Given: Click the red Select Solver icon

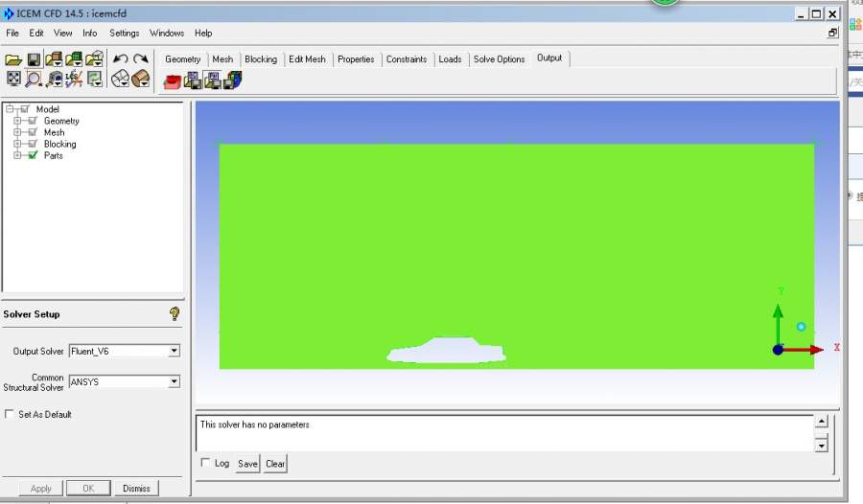Looking at the screenshot, I should click(x=173, y=82).
